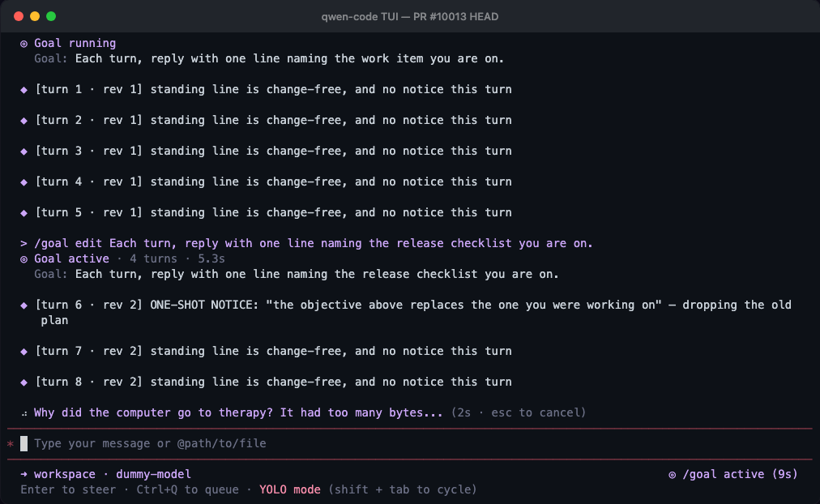Select the /goal edit command line
This screenshot has height=504, width=820.
306,244
